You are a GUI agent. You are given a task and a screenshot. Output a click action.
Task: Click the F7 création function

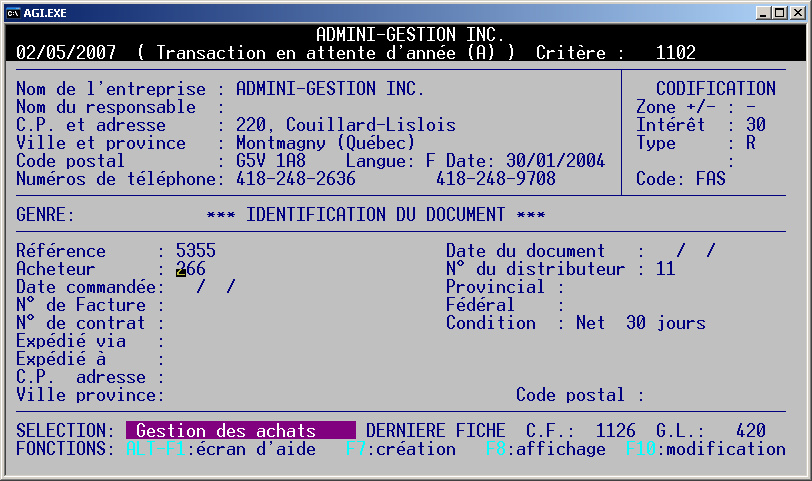pos(400,449)
